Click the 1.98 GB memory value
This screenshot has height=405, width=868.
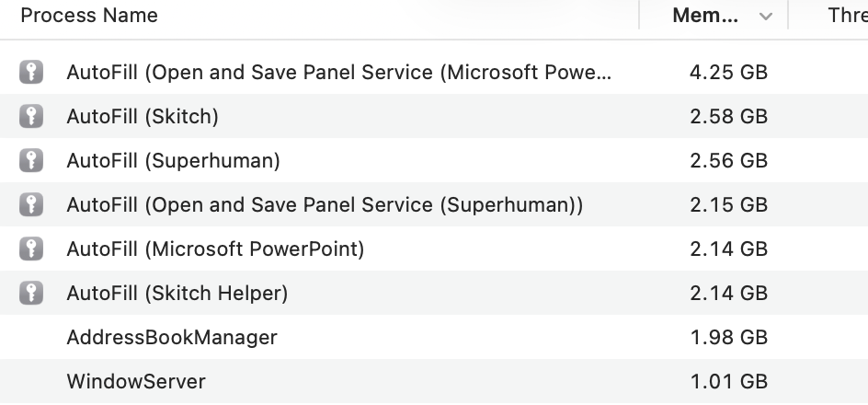728,338
